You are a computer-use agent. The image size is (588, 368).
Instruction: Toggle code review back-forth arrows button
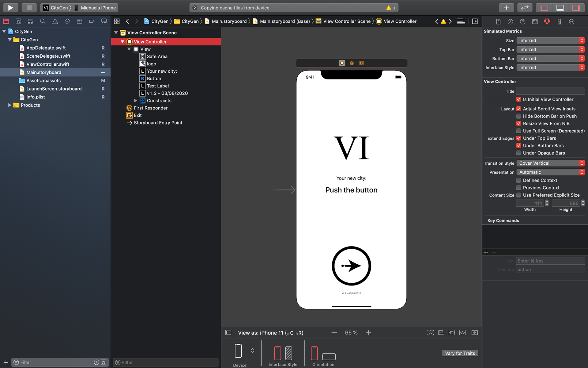(525, 8)
